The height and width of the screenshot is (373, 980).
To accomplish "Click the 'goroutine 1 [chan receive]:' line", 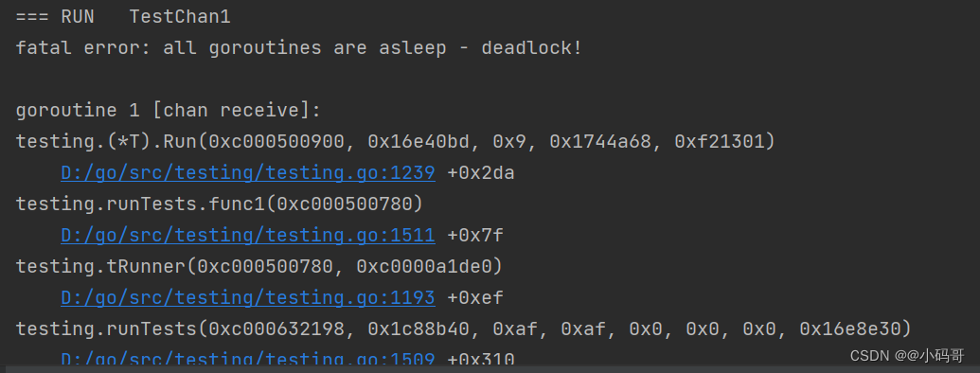I will [x=169, y=111].
